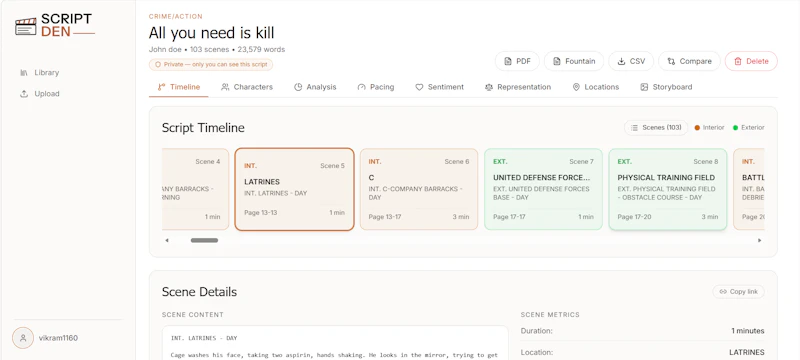The height and width of the screenshot is (360, 800).
Task: Click the CSV download icon
Action: pyautogui.click(x=621, y=61)
